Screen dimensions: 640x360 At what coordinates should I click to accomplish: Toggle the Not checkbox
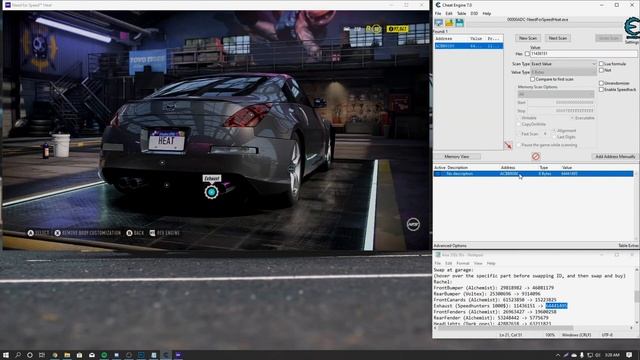pyautogui.click(x=601, y=70)
